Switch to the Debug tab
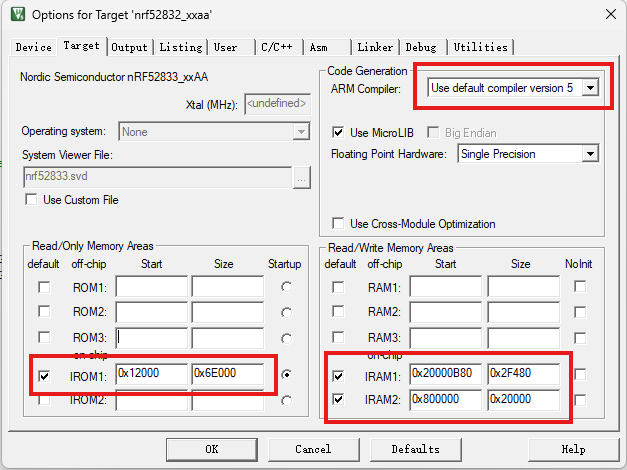The image size is (627, 470). [x=421, y=47]
